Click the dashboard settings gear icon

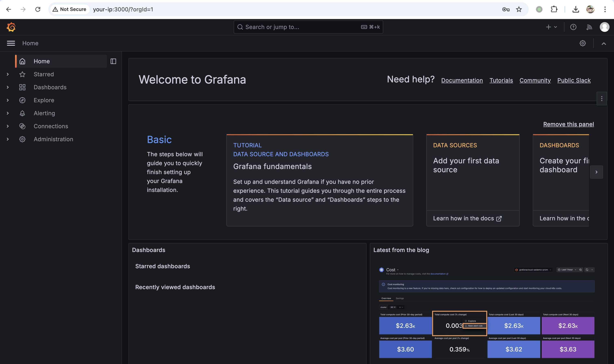[x=583, y=43]
